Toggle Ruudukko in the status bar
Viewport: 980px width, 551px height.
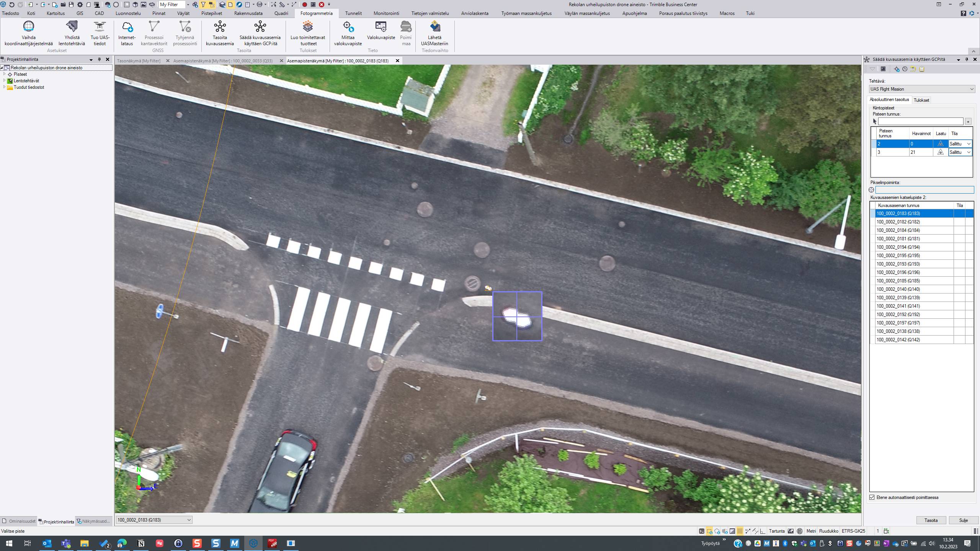(829, 531)
